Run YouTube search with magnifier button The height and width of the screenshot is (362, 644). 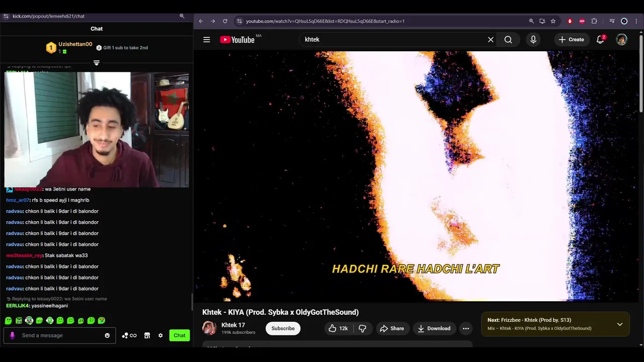click(508, 40)
